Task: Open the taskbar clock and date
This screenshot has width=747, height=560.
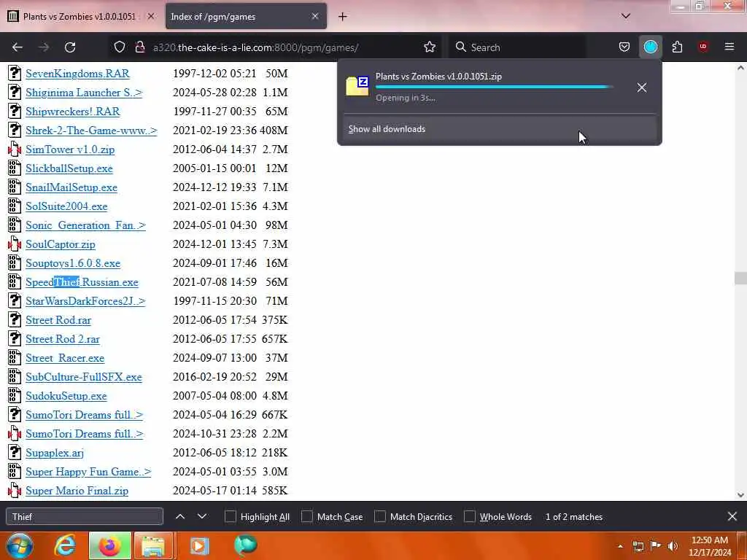Action: tap(710, 546)
